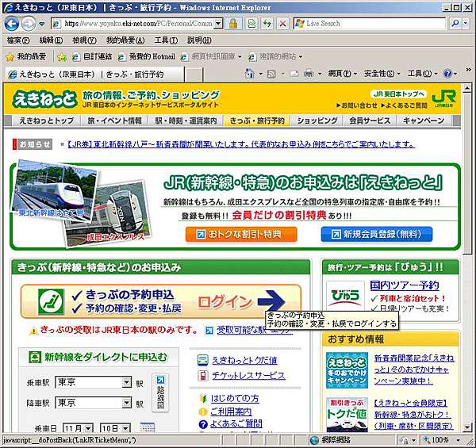Click the 我的最愛 favorites star button
Image resolution: width=476 pixels, height=448 pixels.
pos(26,56)
